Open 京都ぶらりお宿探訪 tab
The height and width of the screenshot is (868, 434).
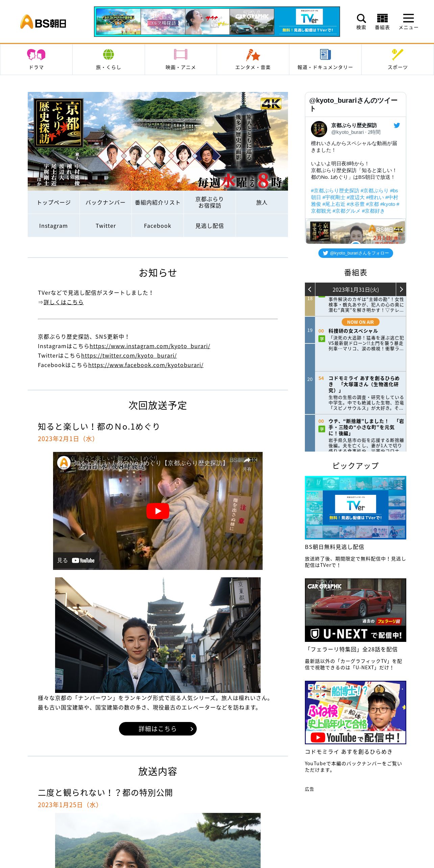click(x=210, y=202)
